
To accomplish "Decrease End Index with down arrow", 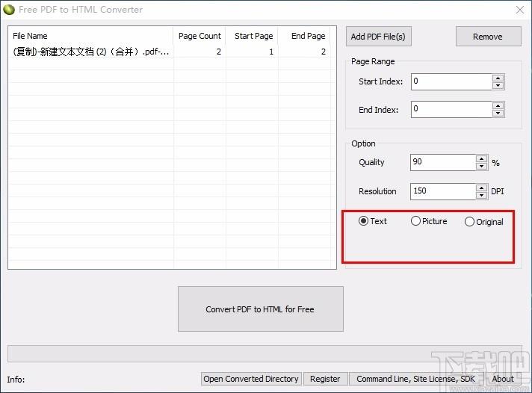I will [498, 114].
